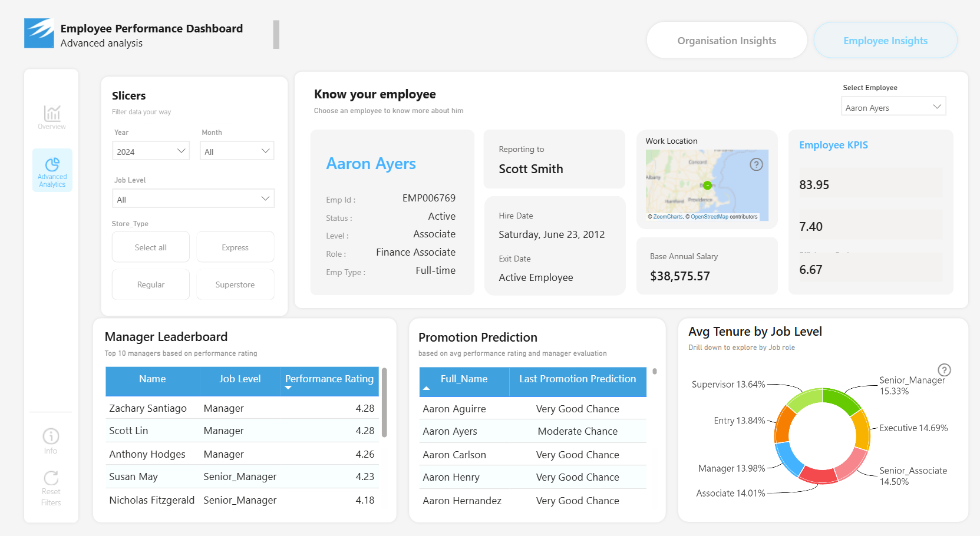Switch to Employee Insights tab
Viewport: 980px width, 536px height.
[885, 41]
